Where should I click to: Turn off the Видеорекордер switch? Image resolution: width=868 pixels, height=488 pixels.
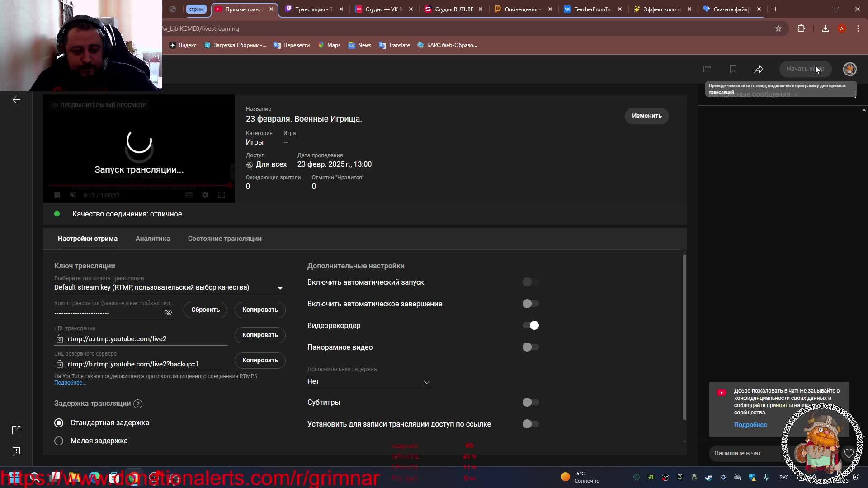click(530, 326)
